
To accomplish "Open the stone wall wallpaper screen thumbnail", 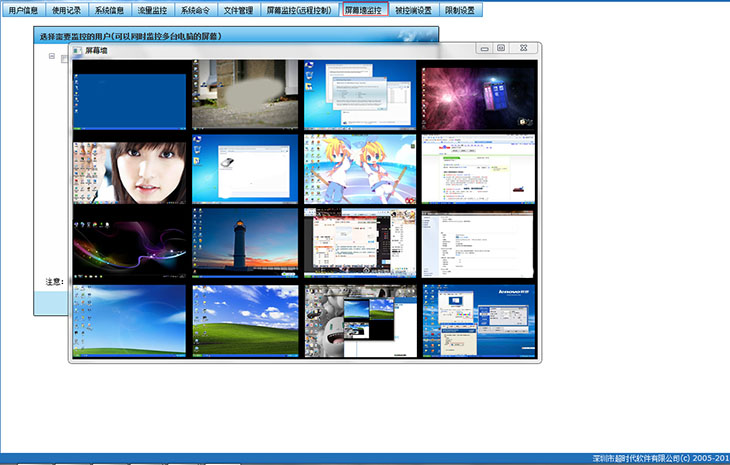I will tap(245, 94).
